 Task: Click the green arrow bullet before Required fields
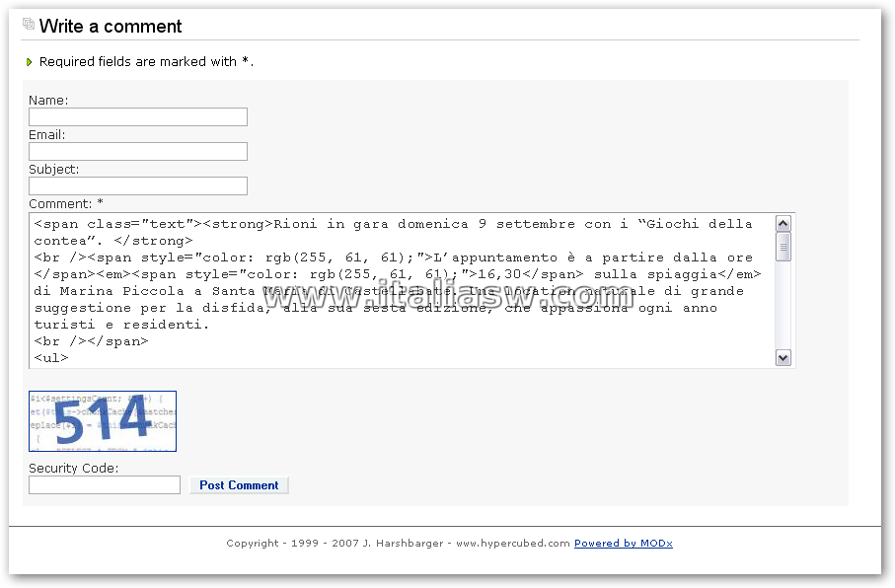pyautogui.click(x=30, y=61)
